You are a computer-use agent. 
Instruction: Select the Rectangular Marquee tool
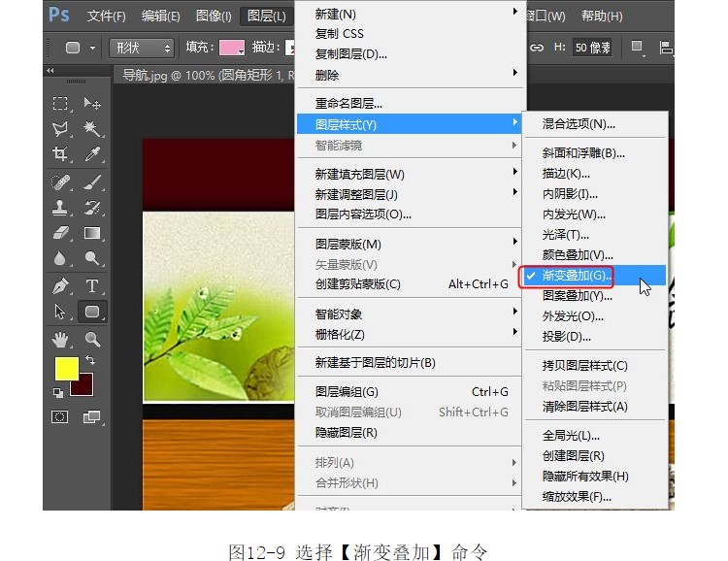pos(60,104)
